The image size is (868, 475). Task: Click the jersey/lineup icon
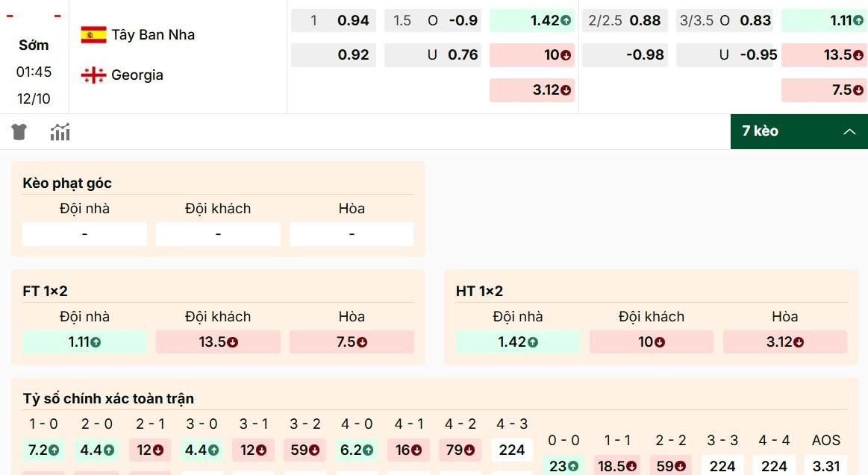point(19,131)
